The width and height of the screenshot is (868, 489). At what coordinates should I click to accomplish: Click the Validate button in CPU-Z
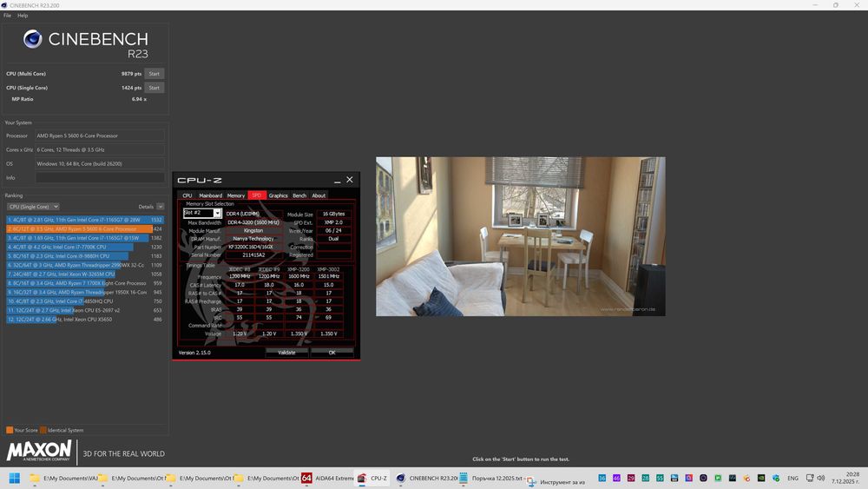pyautogui.click(x=286, y=353)
